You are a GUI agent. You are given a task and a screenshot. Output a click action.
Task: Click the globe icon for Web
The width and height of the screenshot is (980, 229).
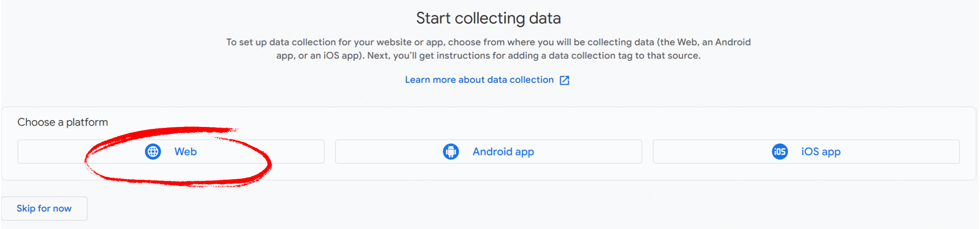point(153,152)
